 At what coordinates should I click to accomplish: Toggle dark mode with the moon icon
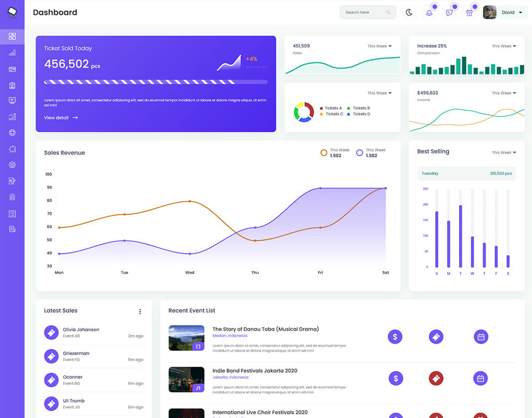(x=409, y=12)
